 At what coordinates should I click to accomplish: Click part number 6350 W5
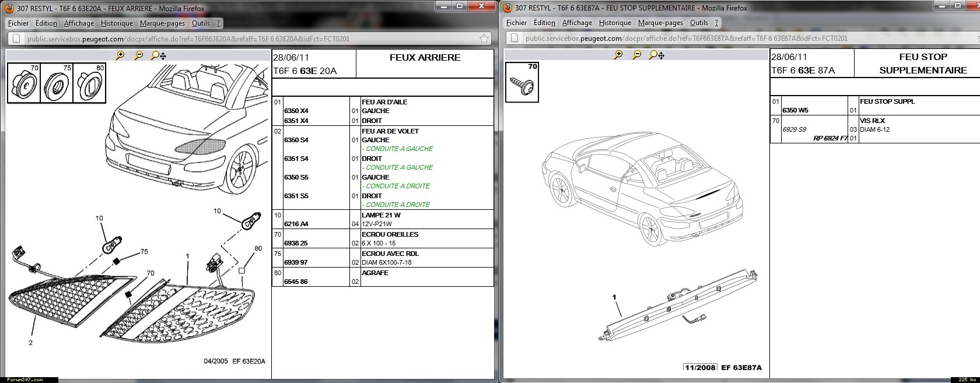click(795, 110)
